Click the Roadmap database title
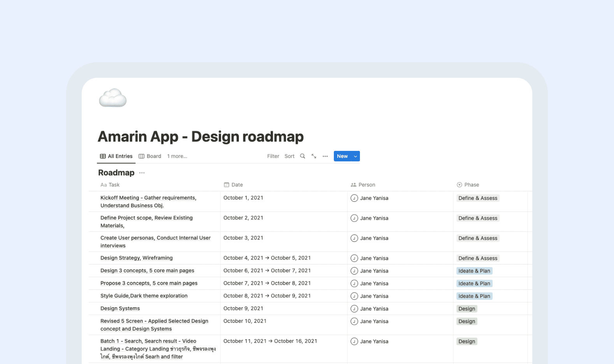This screenshot has height=364, width=614. click(x=116, y=173)
